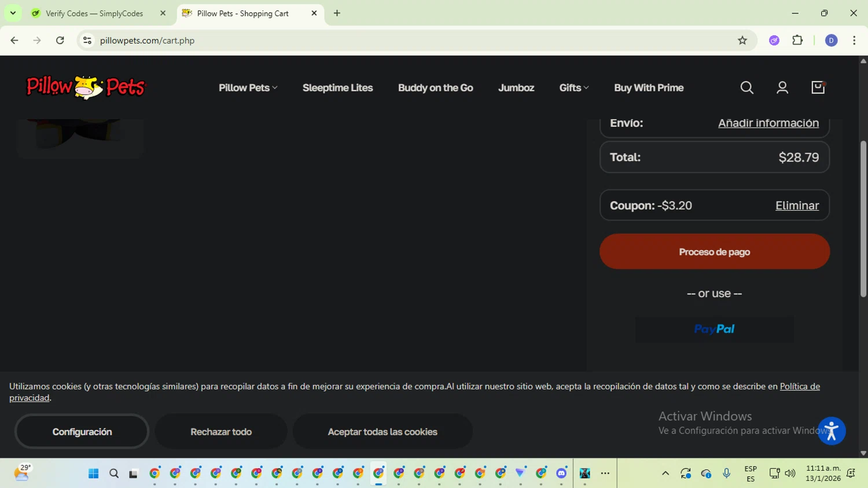Viewport: 868px width, 488px height.
Task: Pay with the PayPal button
Action: pyautogui.click(x=715, y=329)
